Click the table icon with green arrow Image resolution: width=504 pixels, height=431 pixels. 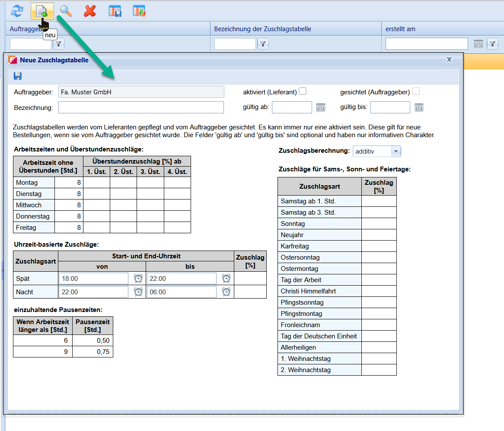coord(139,11)
